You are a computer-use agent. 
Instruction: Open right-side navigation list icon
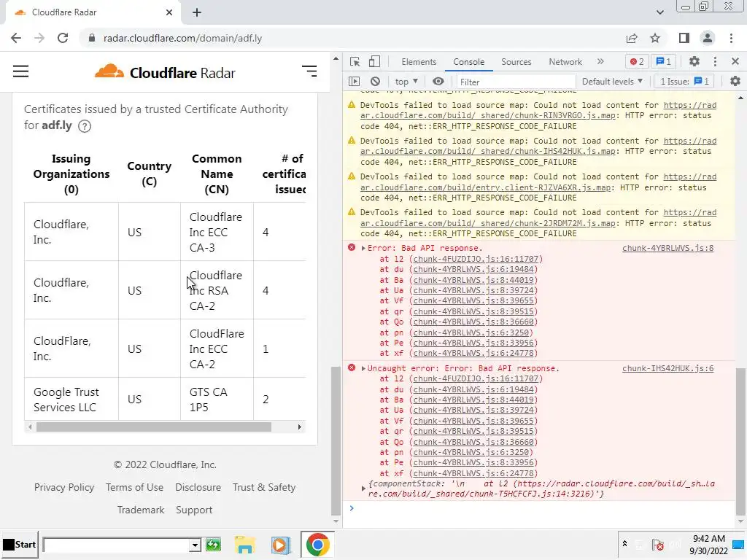click(x=309, y=71)
